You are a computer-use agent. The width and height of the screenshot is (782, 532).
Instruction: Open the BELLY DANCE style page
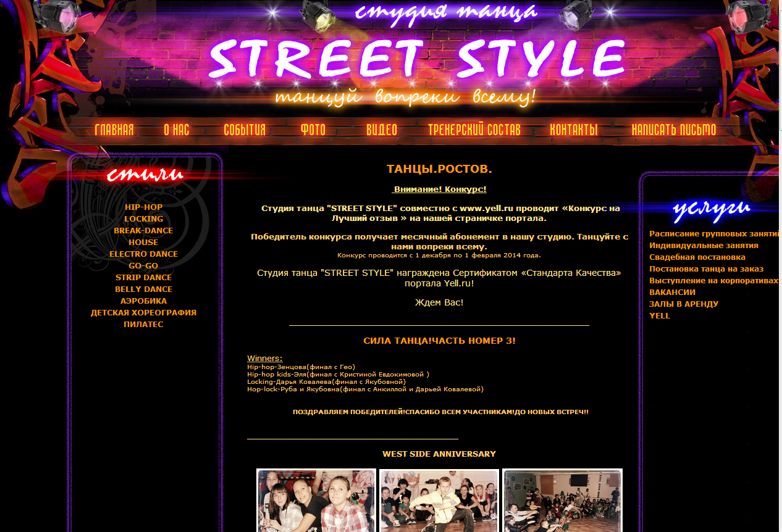point(143,289)
